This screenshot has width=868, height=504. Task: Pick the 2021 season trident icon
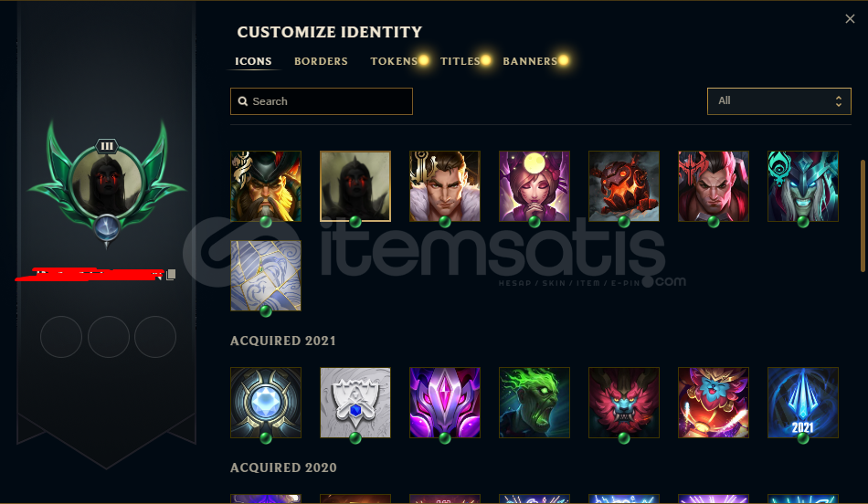(x=803, y=403)
